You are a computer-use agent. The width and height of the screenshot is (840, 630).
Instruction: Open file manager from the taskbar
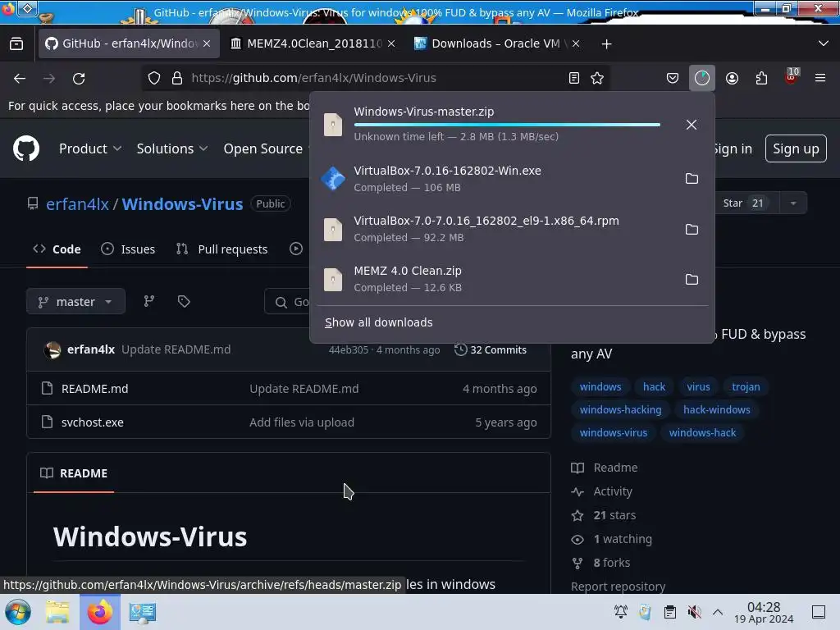(57, 612)
